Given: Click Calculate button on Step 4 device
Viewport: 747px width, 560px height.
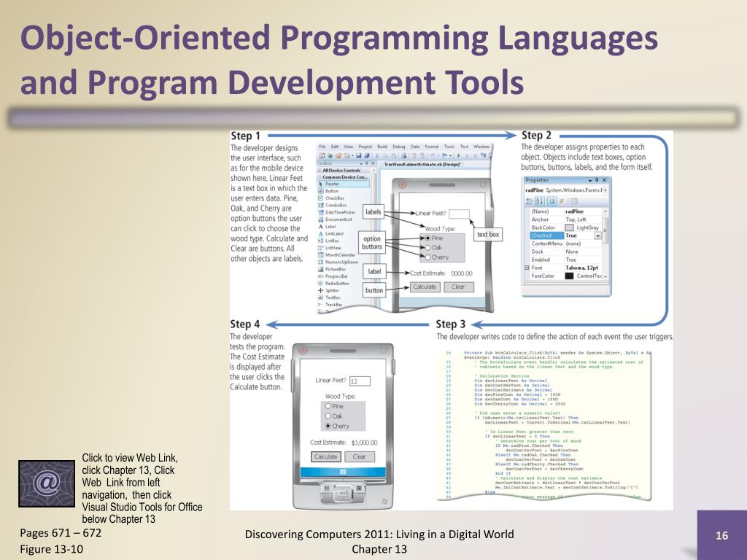Looking at the screenshot, I should tap(325, 456).
